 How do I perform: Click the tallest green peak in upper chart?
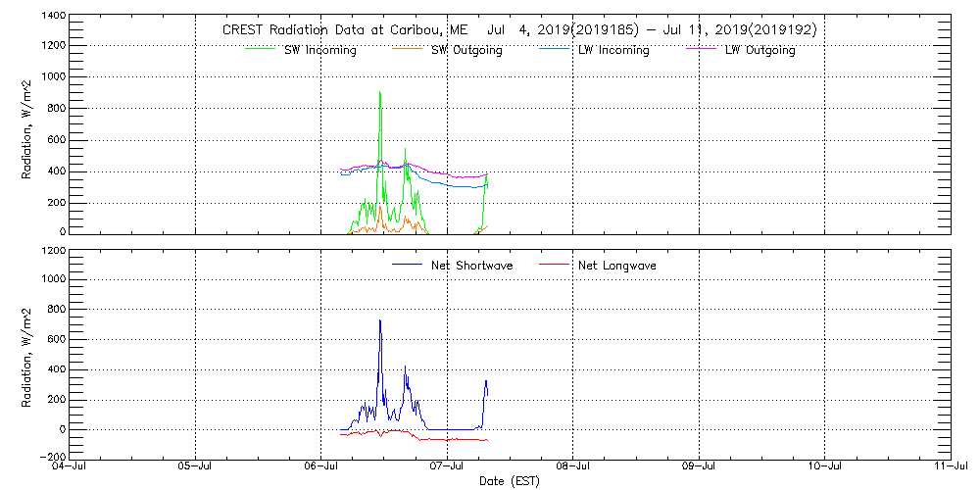coord(380,93)
